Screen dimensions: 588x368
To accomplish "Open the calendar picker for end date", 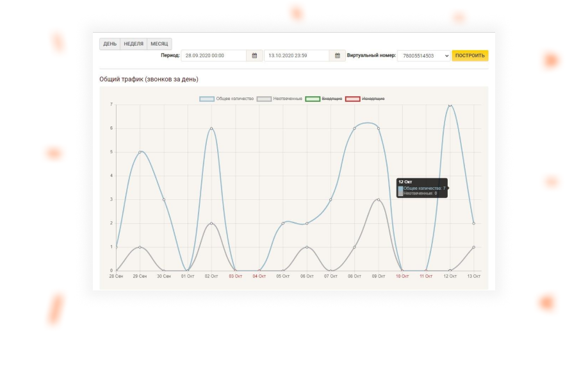I will pyautogui.click(x=338, y=56).
